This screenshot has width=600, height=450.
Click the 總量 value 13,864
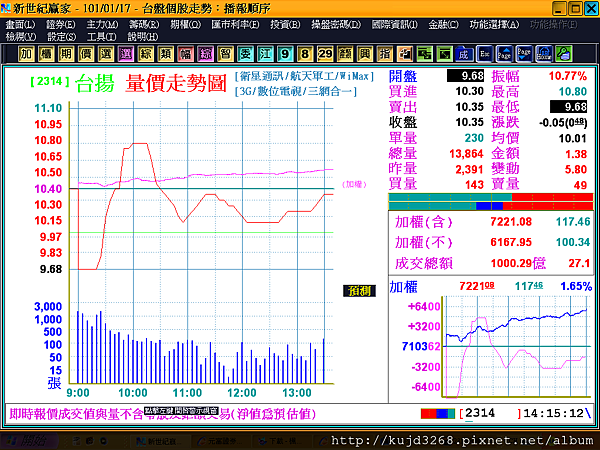click(466, 153)
